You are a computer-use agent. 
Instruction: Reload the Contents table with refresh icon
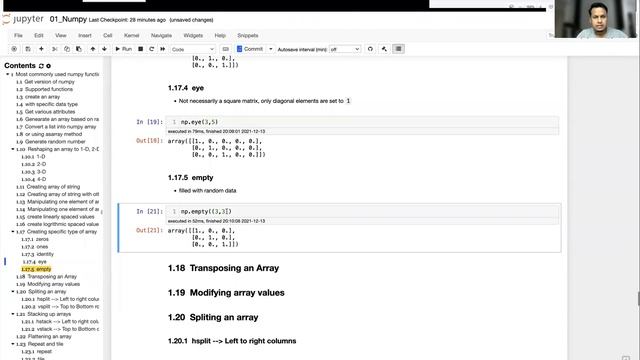point(41,66)
